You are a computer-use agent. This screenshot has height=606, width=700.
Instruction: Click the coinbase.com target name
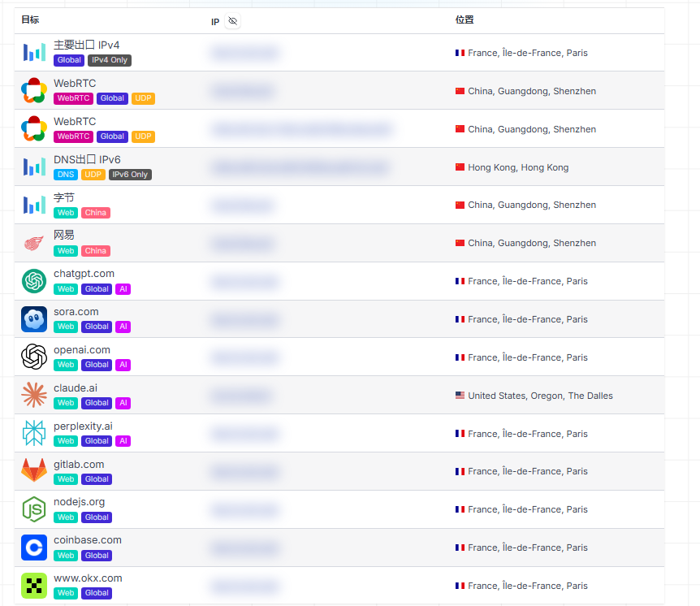(x=88, y=540)
